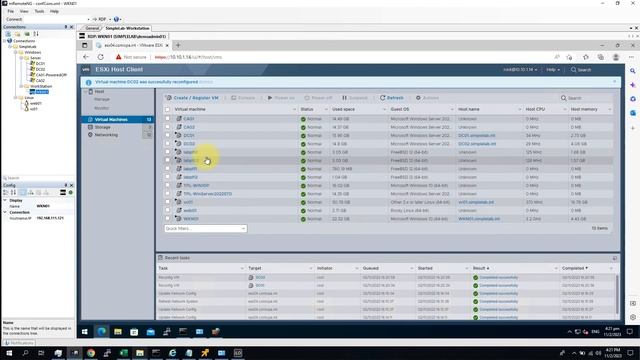
Task: Tick the checkbox for VM web01
Action: click(x=167, y=210)
